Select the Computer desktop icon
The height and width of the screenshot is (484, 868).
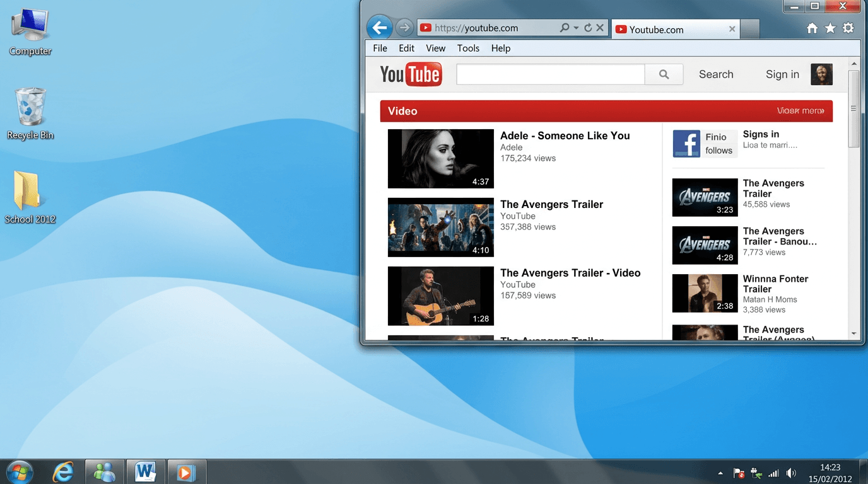(x=30, y=32)
